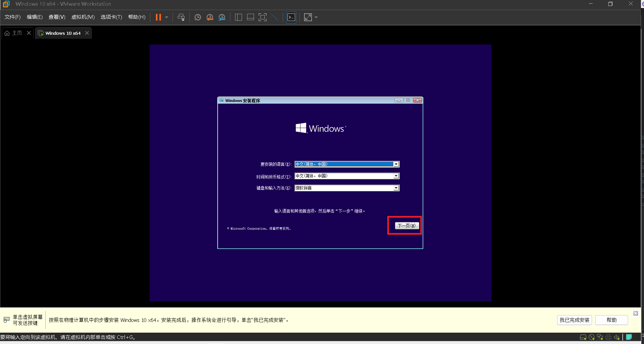
Task: Revert VM to previous snapshot icon
Action: [x=210, y=17]
